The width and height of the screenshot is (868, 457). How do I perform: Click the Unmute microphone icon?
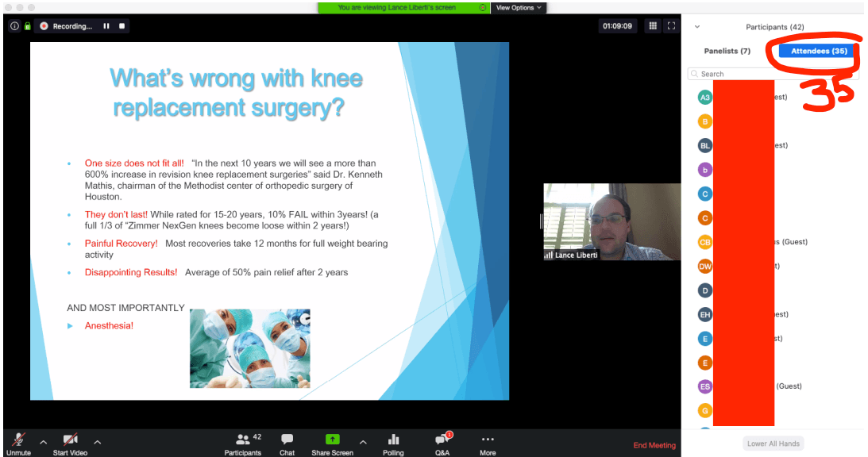[x=17, y=440]
